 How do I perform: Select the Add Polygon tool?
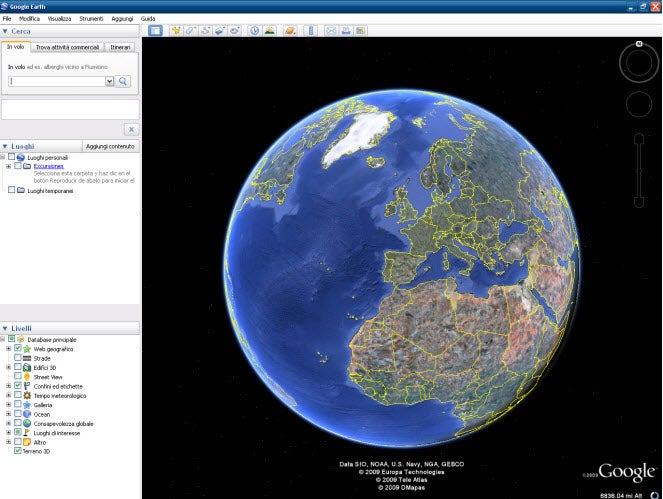(191, 30)
